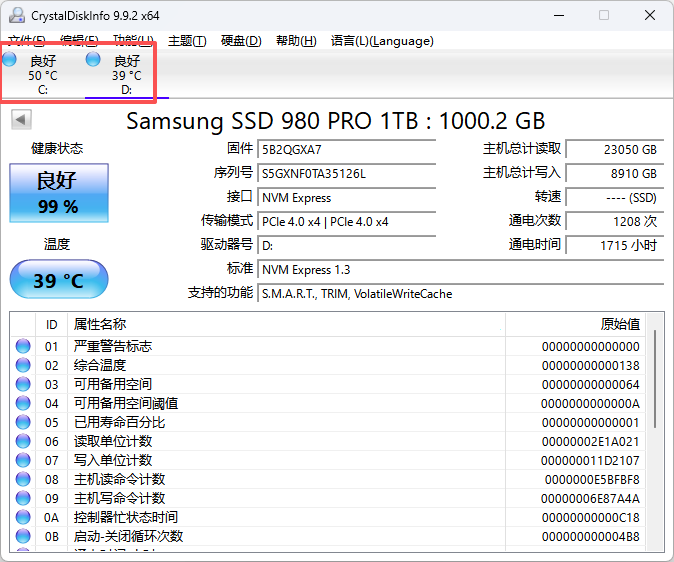Click status orb of attribute 01 严重警告标志
The height and width of the screenshot is (562, 674).
click(x=23, y=346)
